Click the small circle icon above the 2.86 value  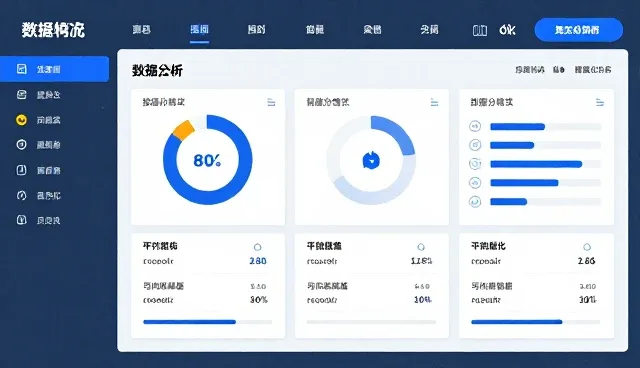click(587, 247)
